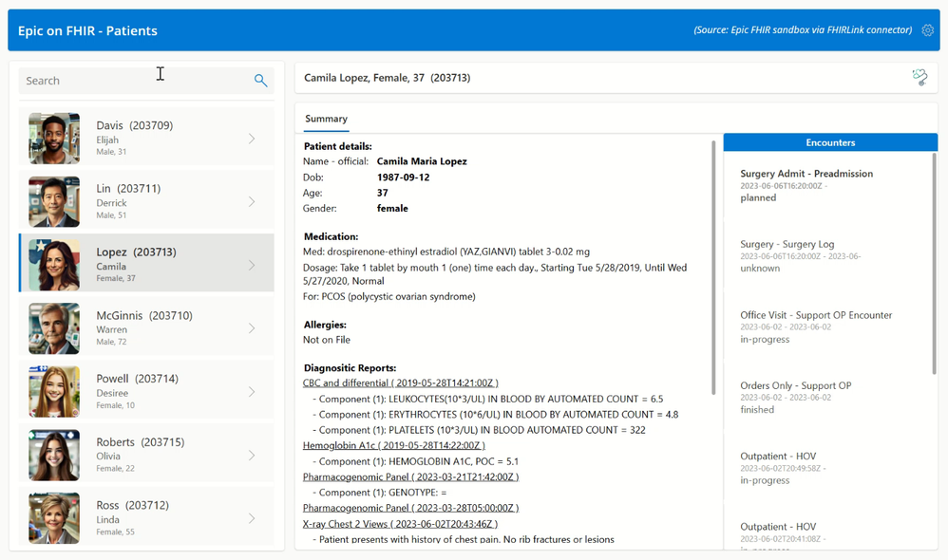This screenshot has width=948, height=560.
Task: Select Surgery Admit - Preadmission encounter
Action: 806,185
